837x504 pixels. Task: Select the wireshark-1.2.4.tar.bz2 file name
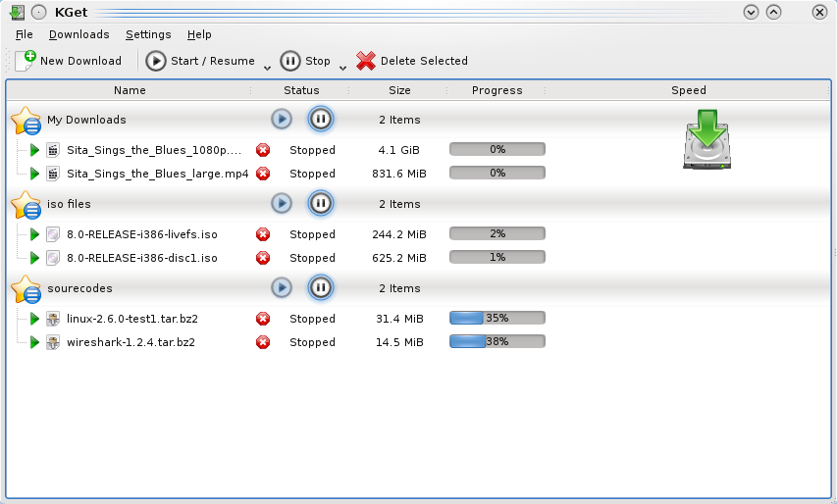click(131, 342)
